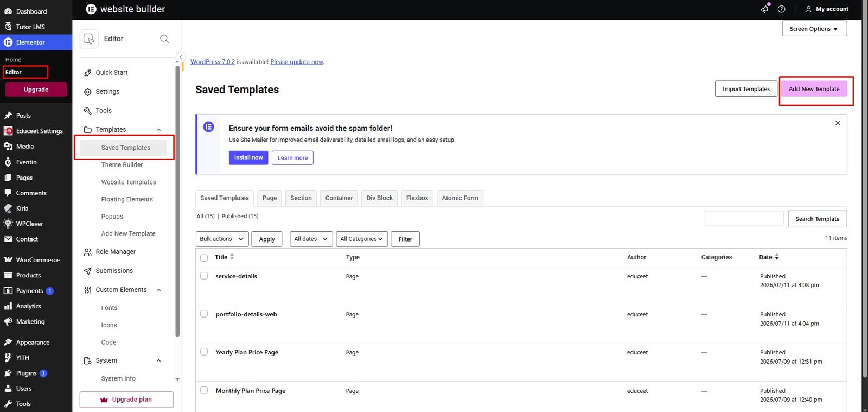868x412 pixels.
Task: Click the Quick Start rocket icon
Action: click(88, 73)
